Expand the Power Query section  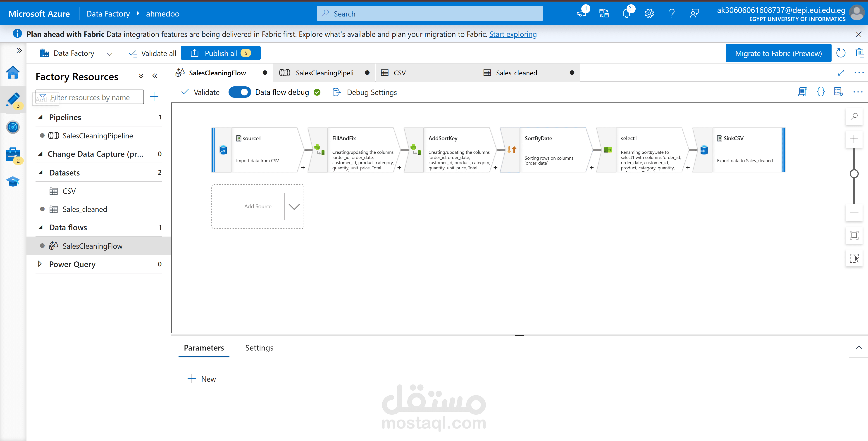coord(40,264)
